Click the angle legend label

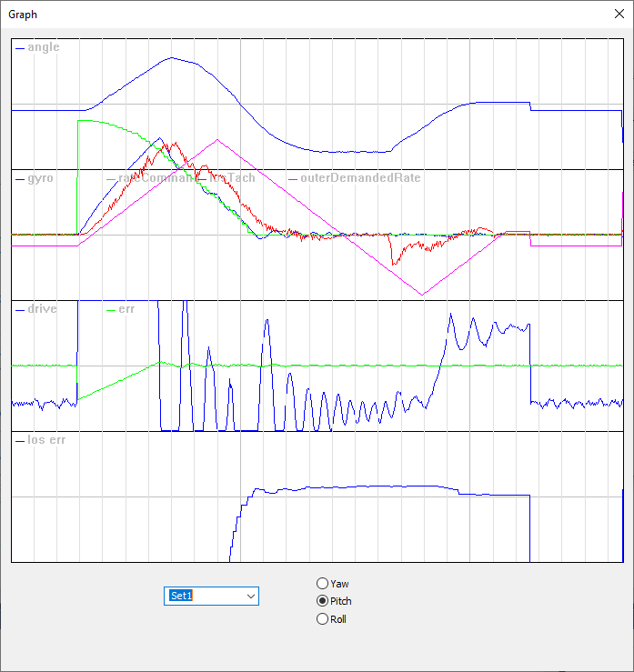43,47
